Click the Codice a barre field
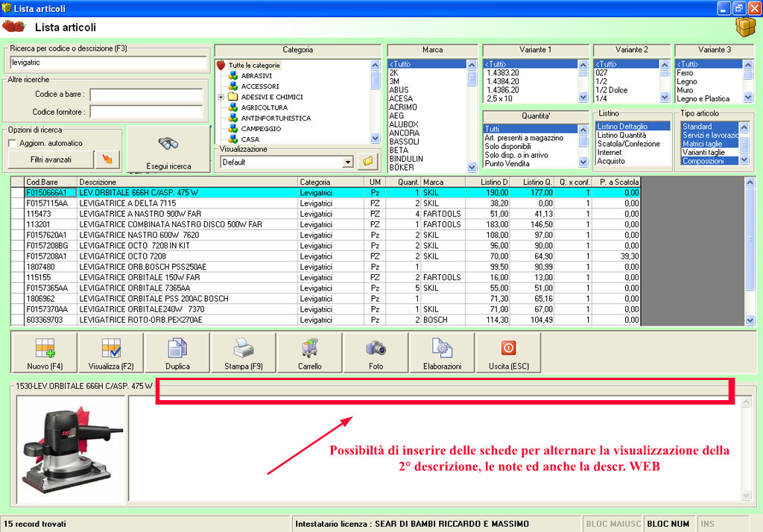The image size is (763, 532). (146, 95)
